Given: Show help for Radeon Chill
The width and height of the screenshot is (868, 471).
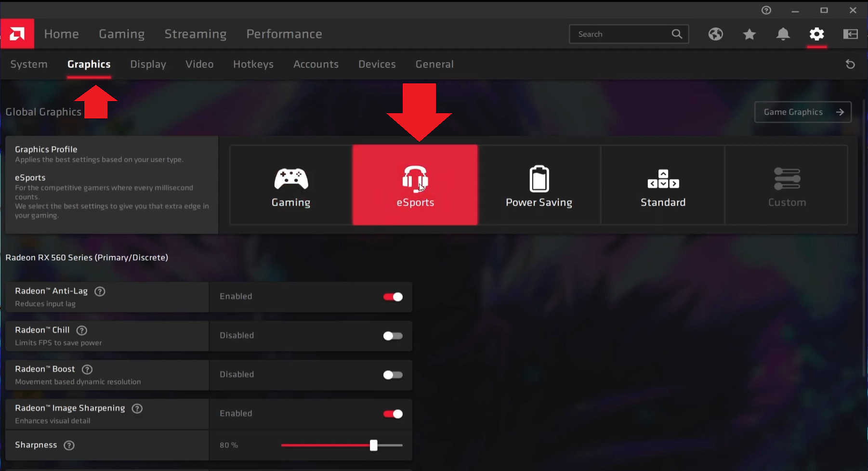Looking at the screenshot, I should tap(82, 330).
